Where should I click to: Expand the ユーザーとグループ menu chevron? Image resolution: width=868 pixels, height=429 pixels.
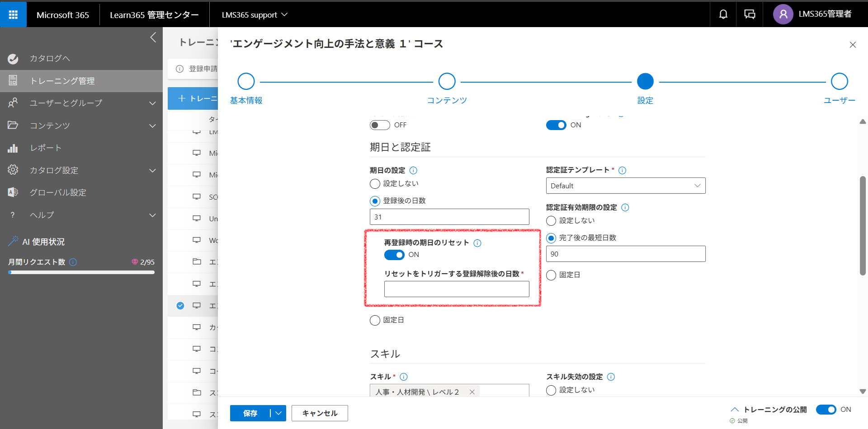point(152,103)
